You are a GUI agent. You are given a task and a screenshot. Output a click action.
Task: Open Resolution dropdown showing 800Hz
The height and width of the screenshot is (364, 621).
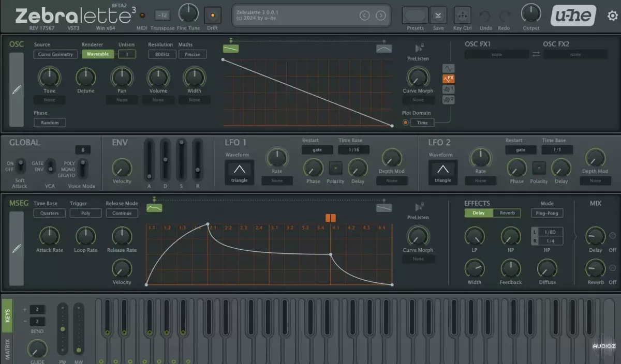162,54
